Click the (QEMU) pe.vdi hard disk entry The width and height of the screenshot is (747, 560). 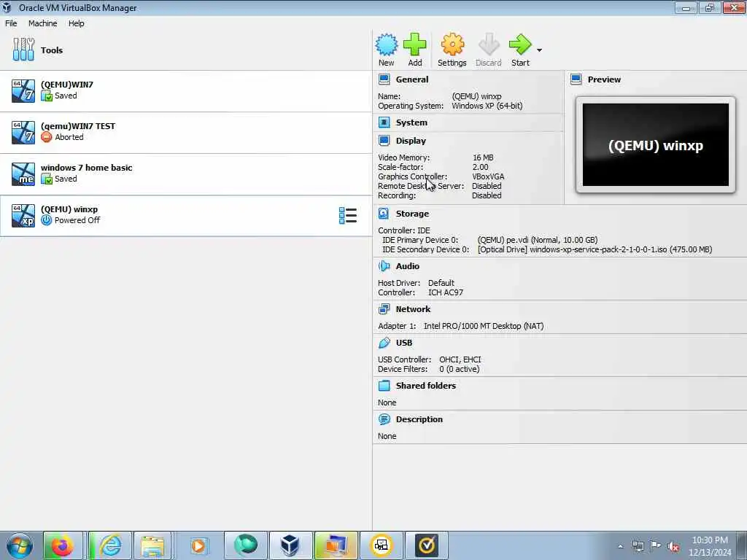538,239
